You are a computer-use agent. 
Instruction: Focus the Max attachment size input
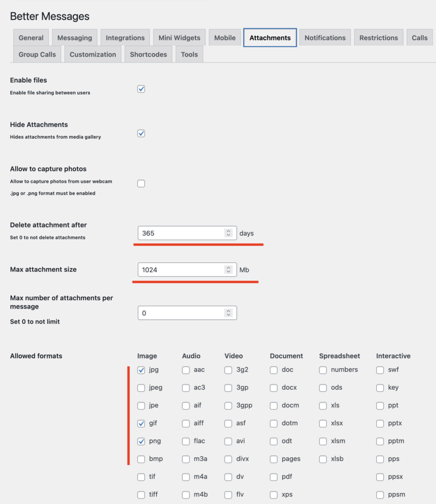(180, 270)
